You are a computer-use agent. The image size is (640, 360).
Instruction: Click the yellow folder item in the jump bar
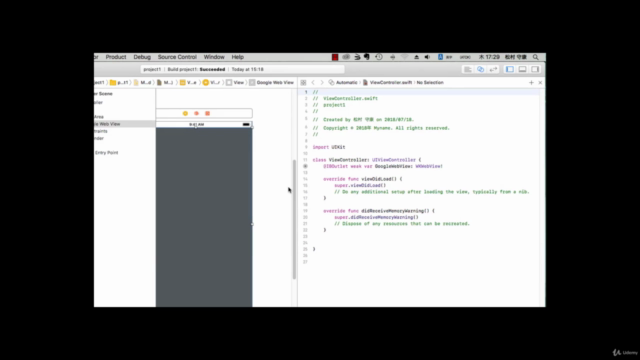119,82
